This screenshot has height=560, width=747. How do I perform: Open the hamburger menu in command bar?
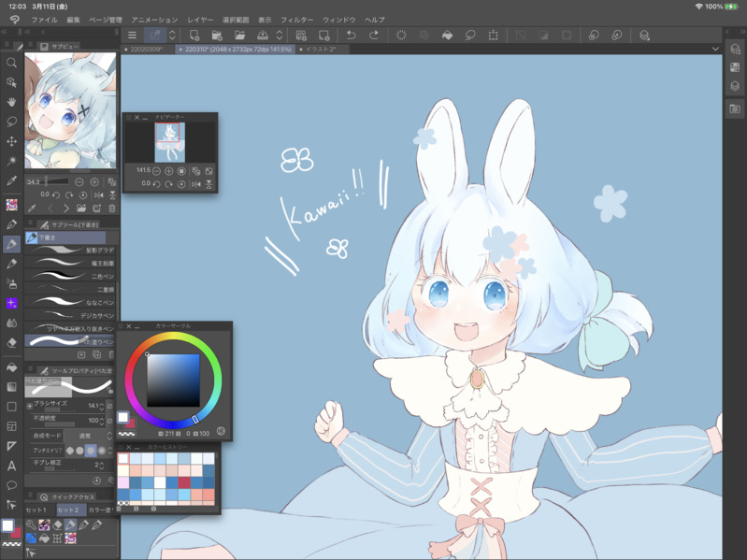132,35
